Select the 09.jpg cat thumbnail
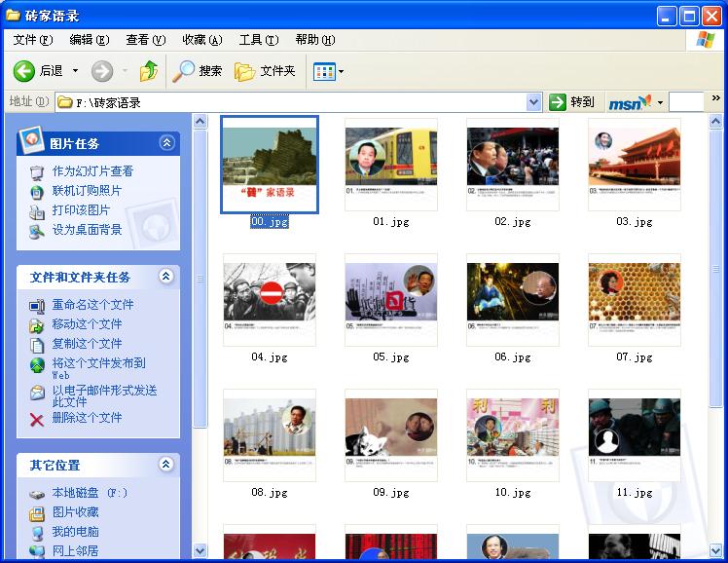 (x=391, y=435)
